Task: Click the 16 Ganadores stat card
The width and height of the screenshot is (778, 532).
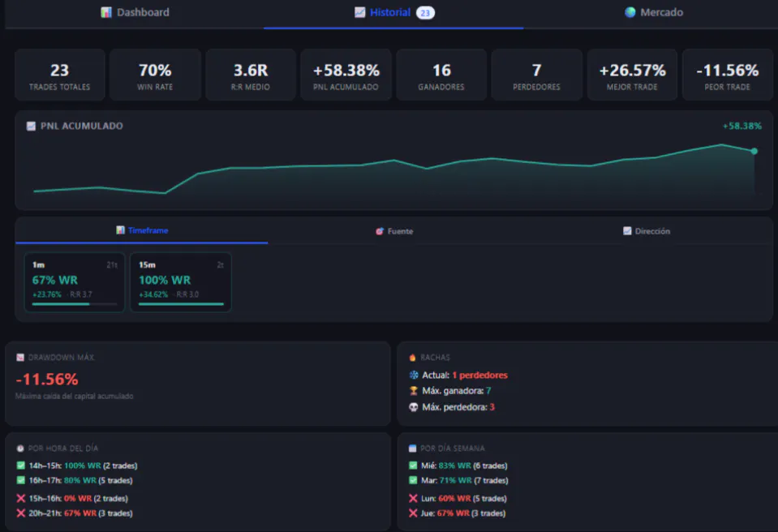Action: 441,75
